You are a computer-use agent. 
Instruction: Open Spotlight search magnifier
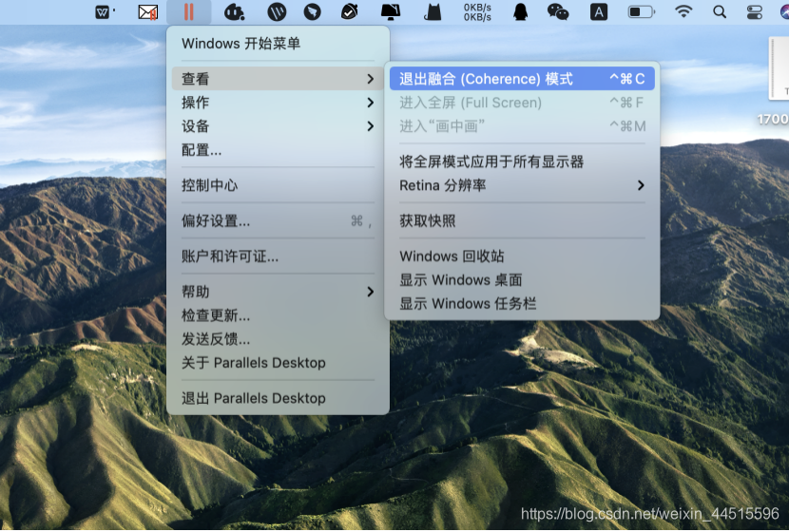(x=720, y=11)
